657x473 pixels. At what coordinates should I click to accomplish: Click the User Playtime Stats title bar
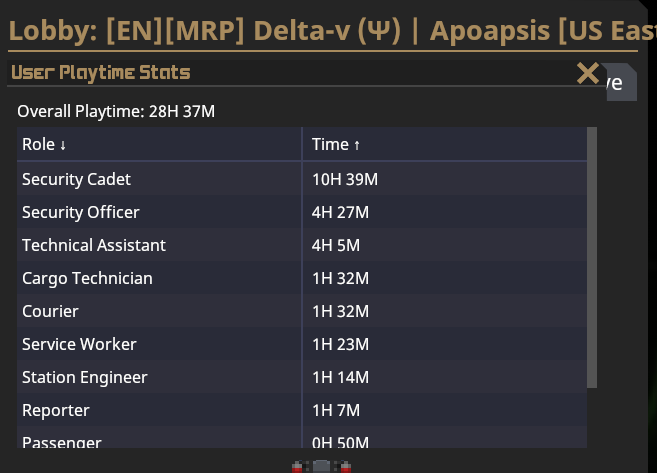point(292,73)
